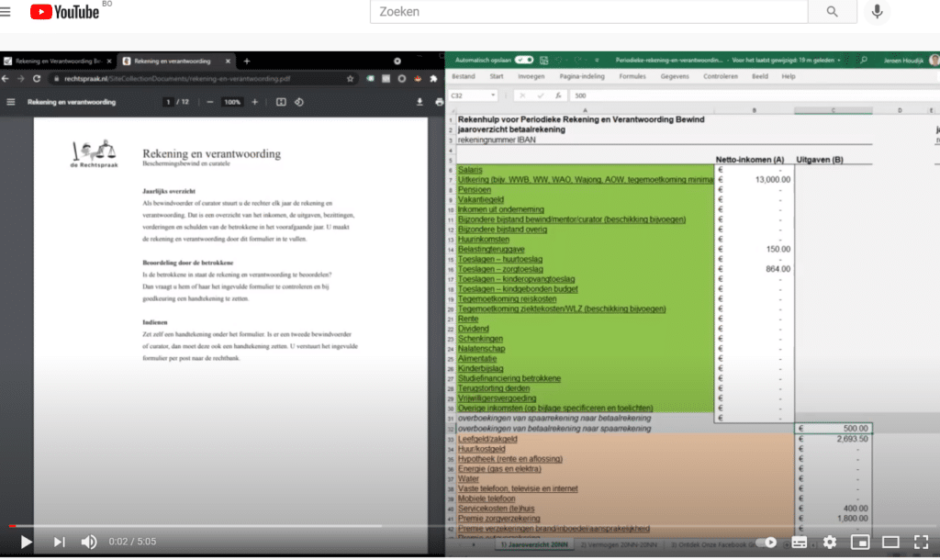Toggle the autoplay switch
This screenshot has height=560, width=940.
tap(767, 542)
